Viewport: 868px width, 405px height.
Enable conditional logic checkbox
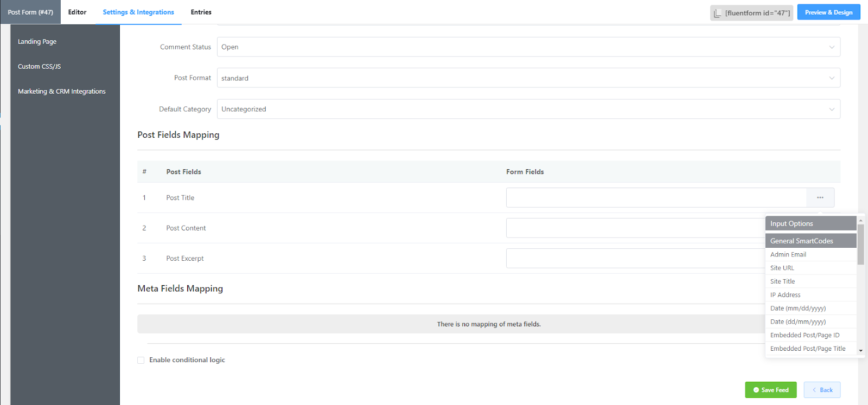click(141, 360)
